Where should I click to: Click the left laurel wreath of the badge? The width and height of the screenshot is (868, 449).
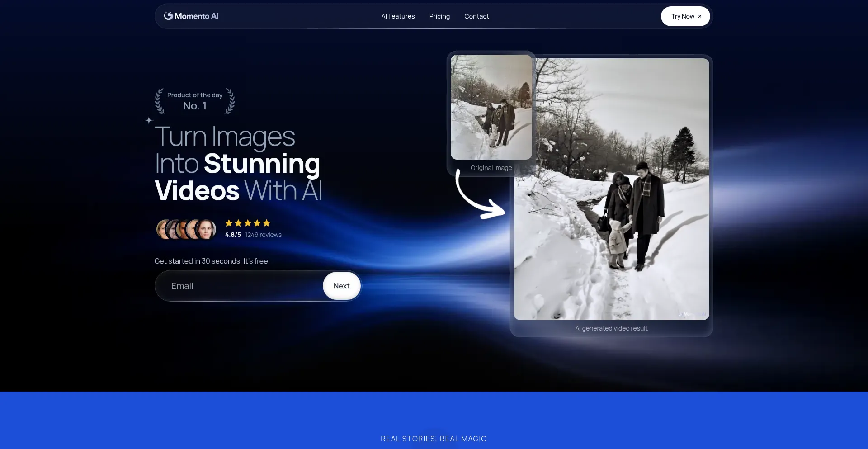[160, 101]
